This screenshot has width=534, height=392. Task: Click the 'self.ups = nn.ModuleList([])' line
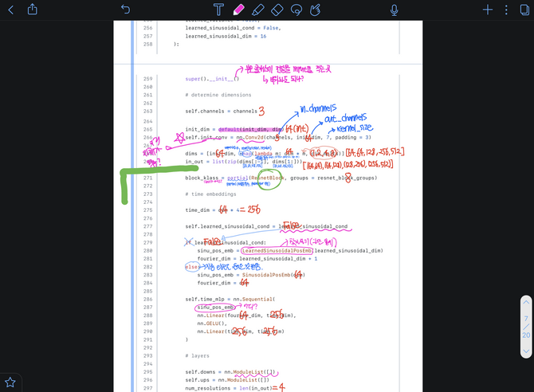click(227, 380)
